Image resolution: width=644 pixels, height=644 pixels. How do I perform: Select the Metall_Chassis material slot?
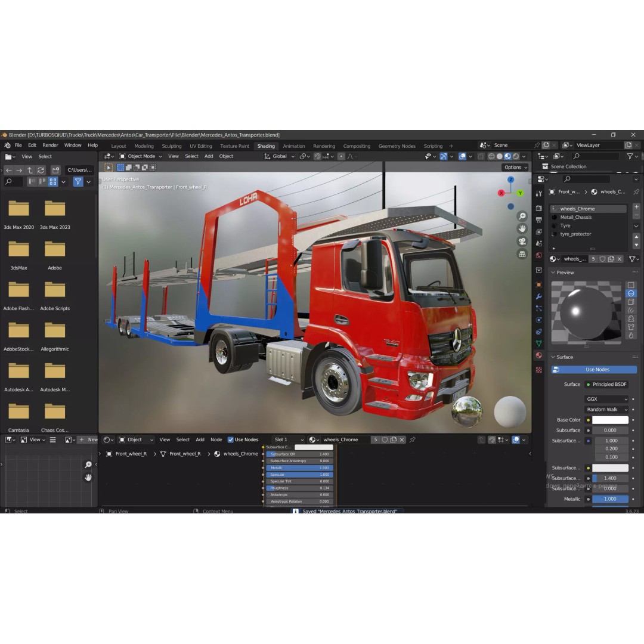(588, 217)
